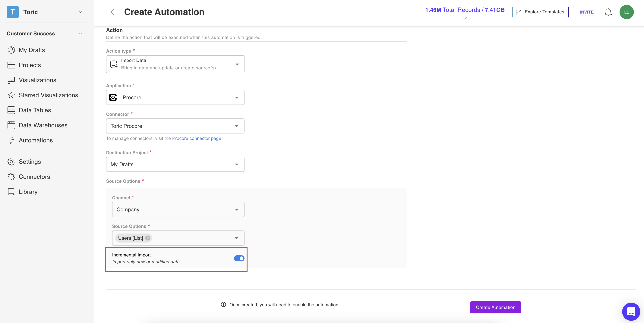This screenshot has height=323, width=644.
Task: Click the info icon near creation note
Action: click(x=223, y=305)
